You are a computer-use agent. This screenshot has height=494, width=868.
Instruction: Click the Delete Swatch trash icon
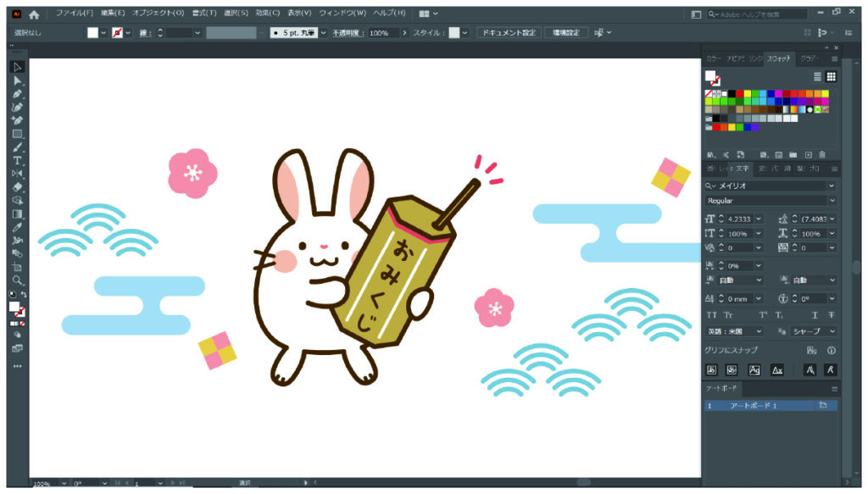tap(822, 155)
